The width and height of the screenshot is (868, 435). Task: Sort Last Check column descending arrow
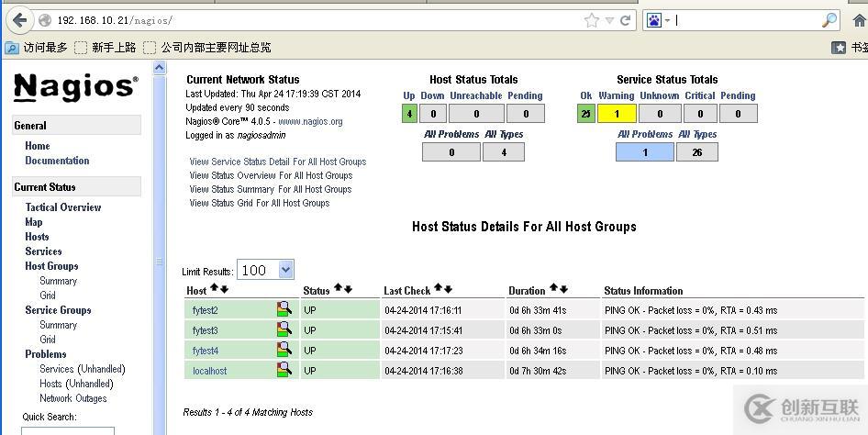click(x=449, y=289)
